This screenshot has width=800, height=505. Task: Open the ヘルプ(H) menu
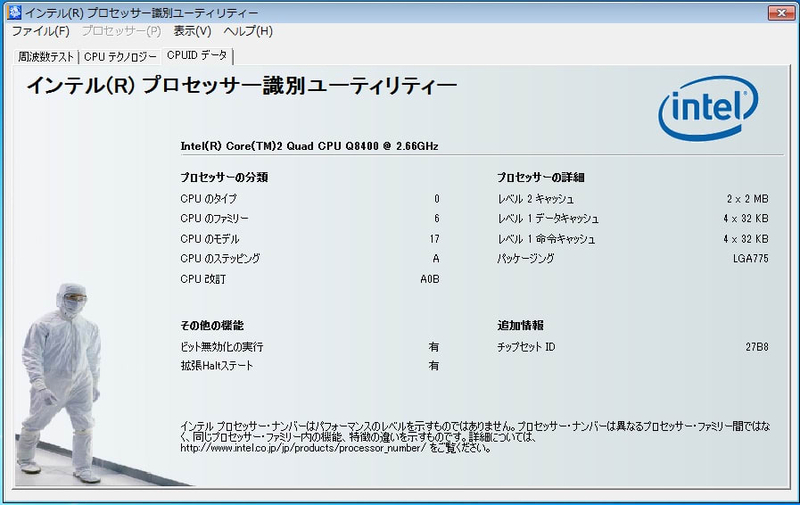point(248,31)
